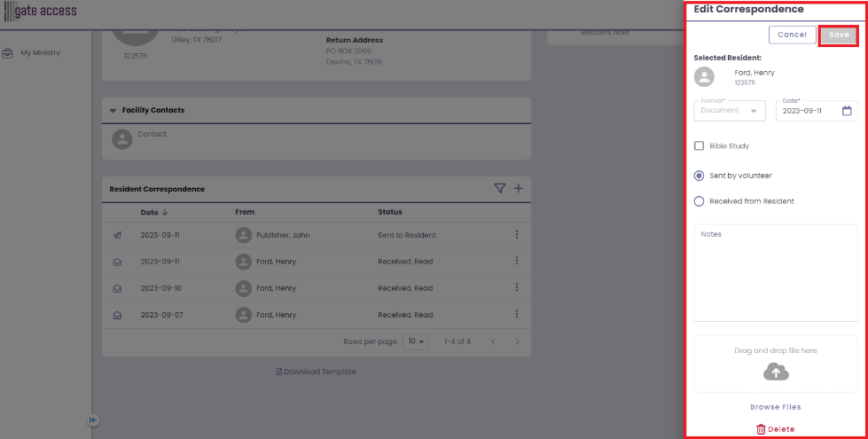Click Publisher, John avatar icon
The width and height of the screenshot is (868, 439).
244,235
